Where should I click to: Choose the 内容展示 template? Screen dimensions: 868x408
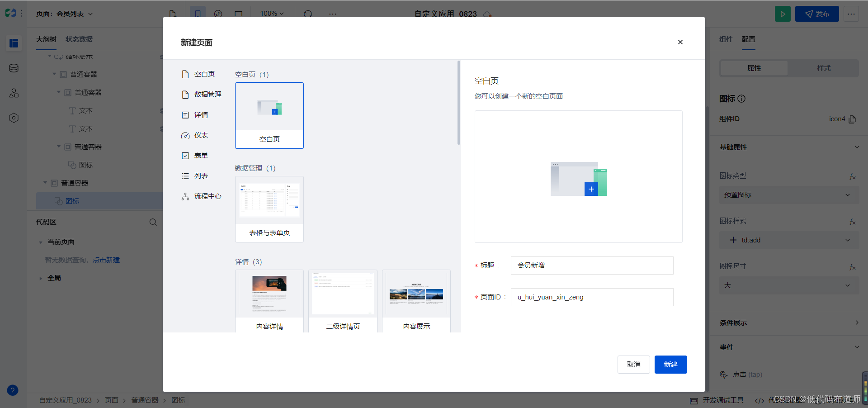[416, 301]
